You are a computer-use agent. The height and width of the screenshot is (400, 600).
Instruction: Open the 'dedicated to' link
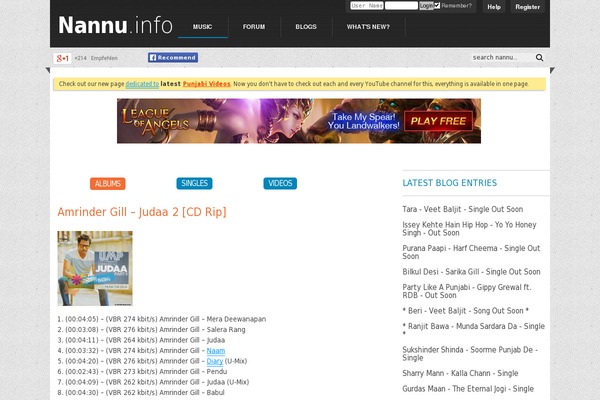point(142,84)
